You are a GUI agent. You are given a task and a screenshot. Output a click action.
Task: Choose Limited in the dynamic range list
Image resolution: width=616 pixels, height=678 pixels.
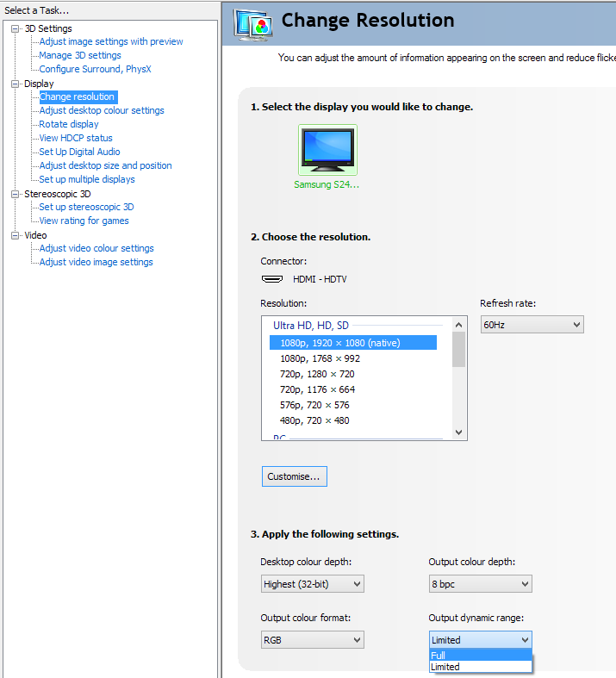point(481,666)
